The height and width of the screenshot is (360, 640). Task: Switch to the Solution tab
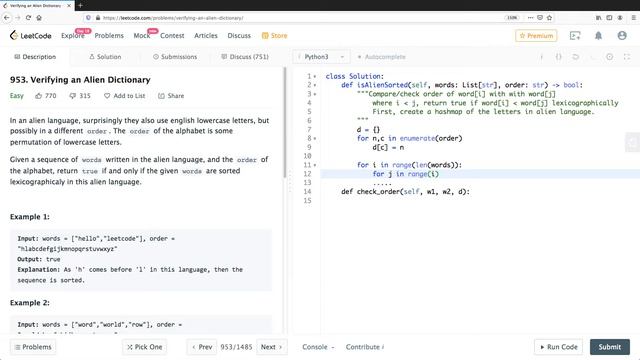click(105, 57)
